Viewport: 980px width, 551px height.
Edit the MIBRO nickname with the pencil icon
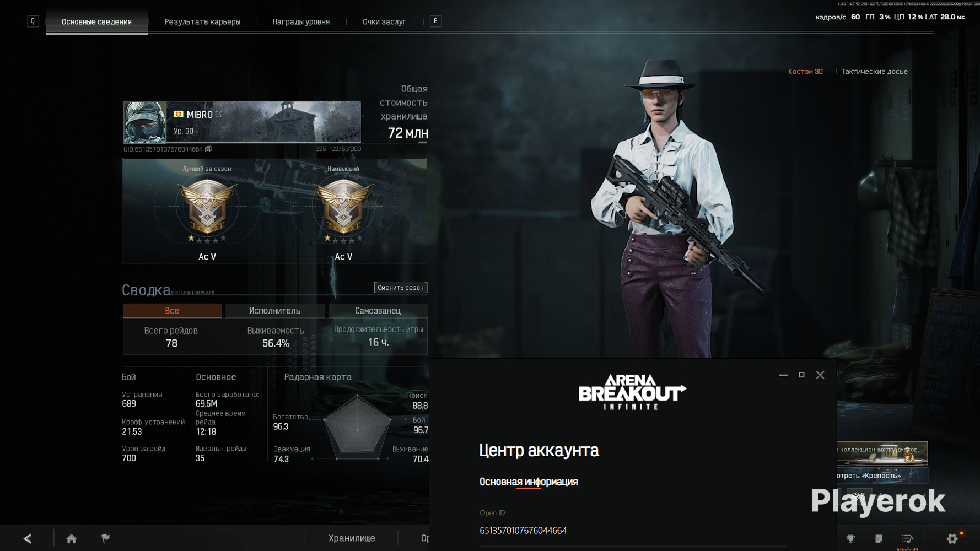[x=219, y=114]
